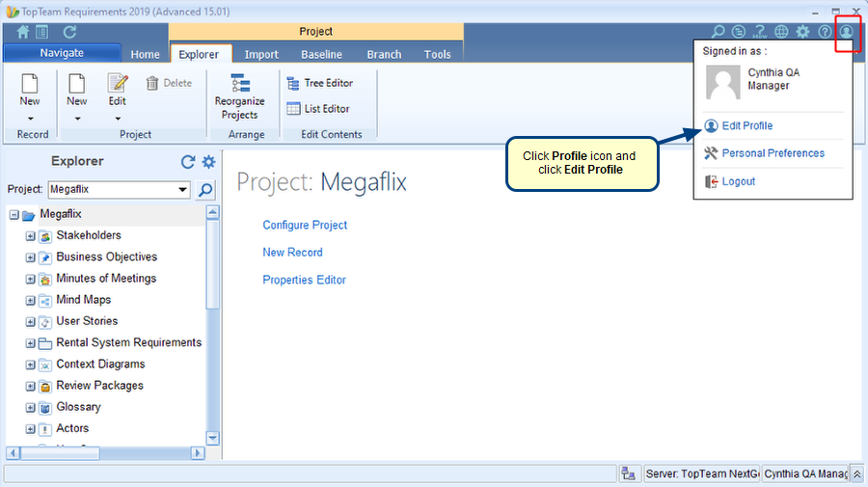The image size is (868, 487).
Task: Click the question mark Help icon
Action: click(x=825, y=32)
